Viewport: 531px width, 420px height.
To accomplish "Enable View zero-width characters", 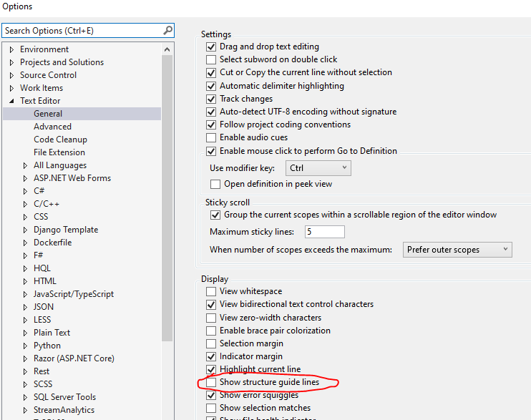I will (211, 318).
